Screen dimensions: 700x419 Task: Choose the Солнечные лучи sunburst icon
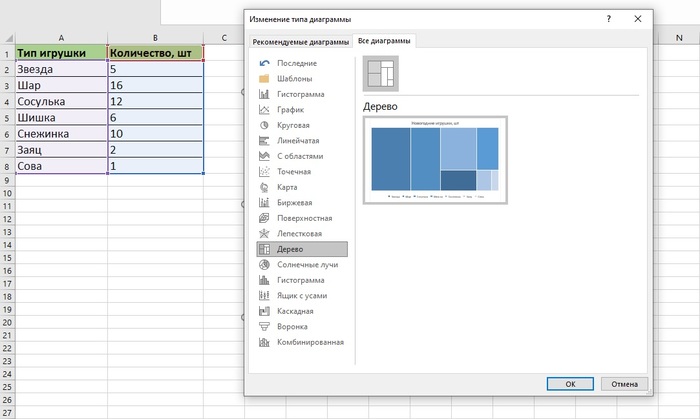[x=264, y=265]
